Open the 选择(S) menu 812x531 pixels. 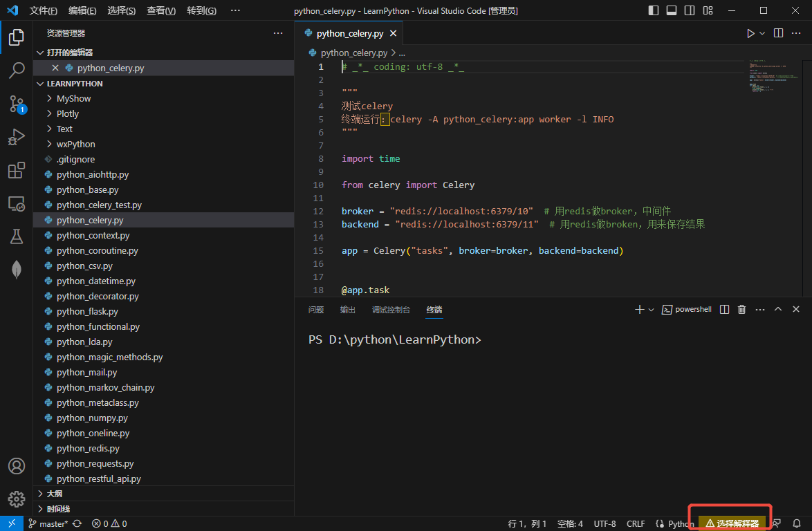tap(121, 10)
